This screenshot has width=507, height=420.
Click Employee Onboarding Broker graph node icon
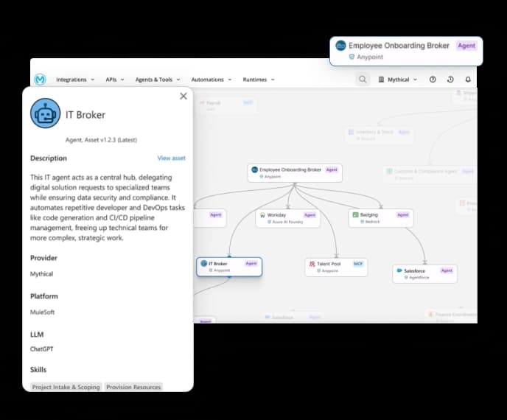254,169
